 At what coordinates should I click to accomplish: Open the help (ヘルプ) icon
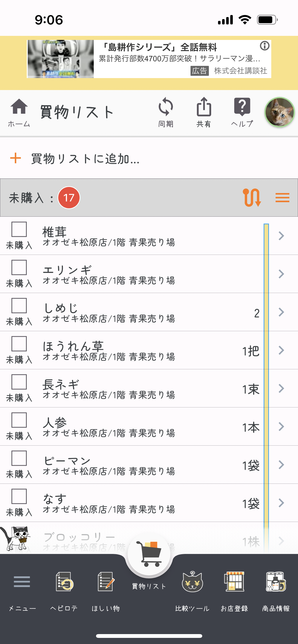[x=242, y=111]
